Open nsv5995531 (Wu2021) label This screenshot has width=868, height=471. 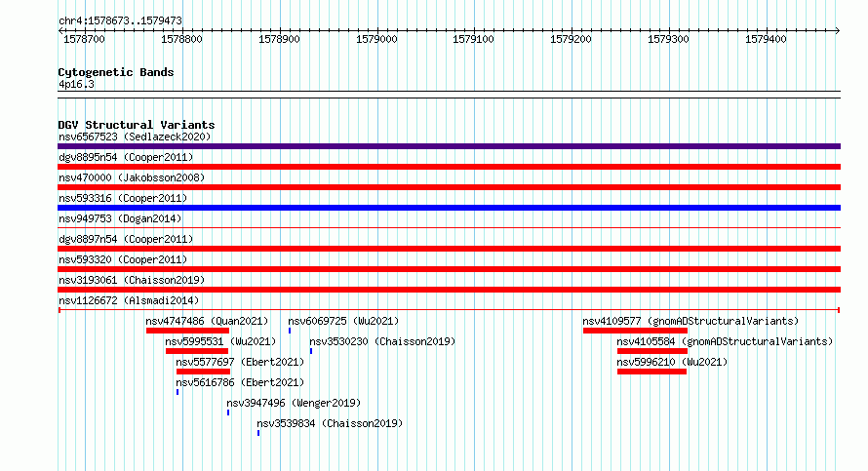(x=220, y=341)
